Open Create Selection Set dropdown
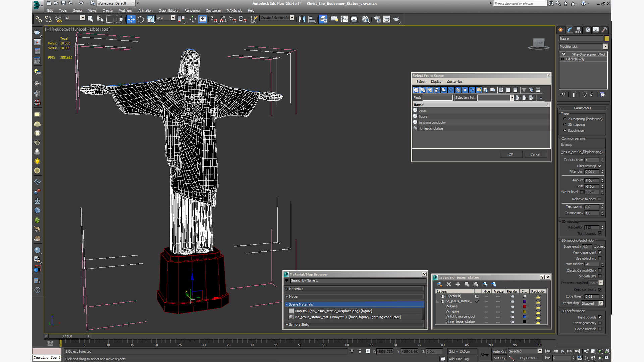644x362 pixels. (x=277, y=18)
